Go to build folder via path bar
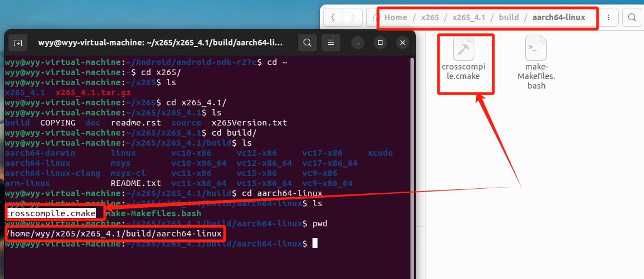Screen dimensions: 644x279 pos(508,17)
